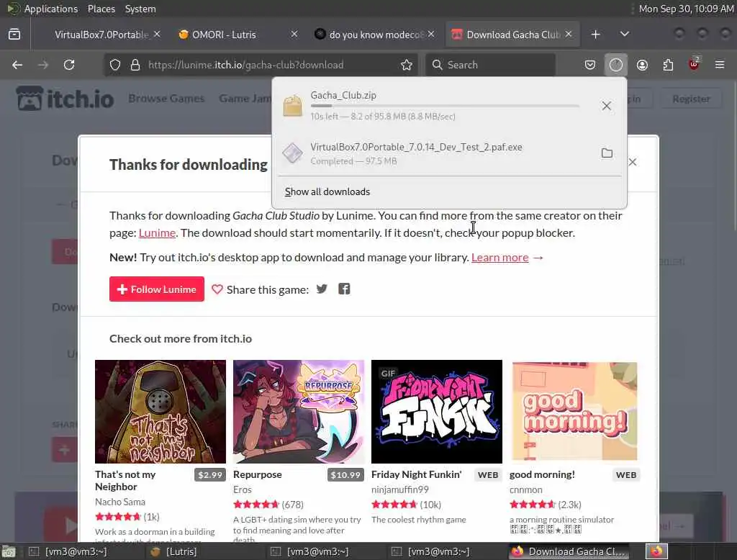The height and width of the screenshot is (560, 737).
Task: Click the itch.io logo
Action: tap(65, 99)
